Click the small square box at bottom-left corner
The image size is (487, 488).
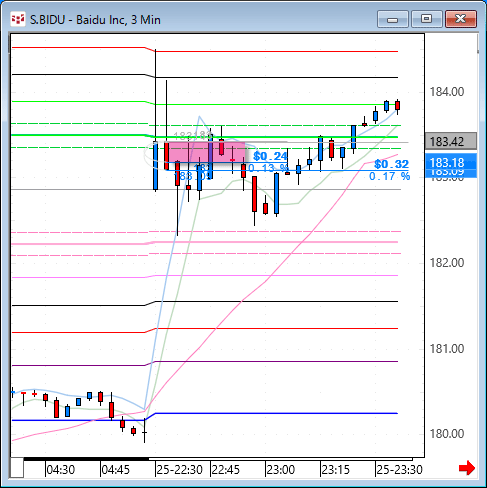click(17, 468)
